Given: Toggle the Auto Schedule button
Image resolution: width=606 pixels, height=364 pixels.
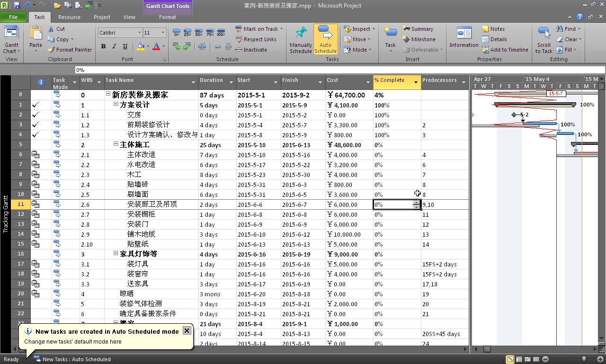Looking at the screenshot, I should pyautogui.click(x=325, y=39).
